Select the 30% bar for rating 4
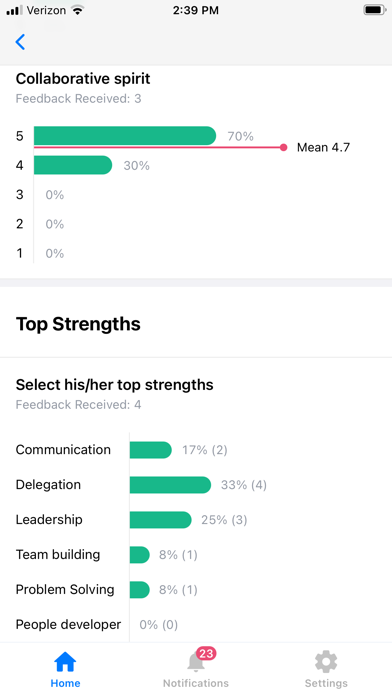Viewport: 392px width, 696px height. click(x=73, y=165)
